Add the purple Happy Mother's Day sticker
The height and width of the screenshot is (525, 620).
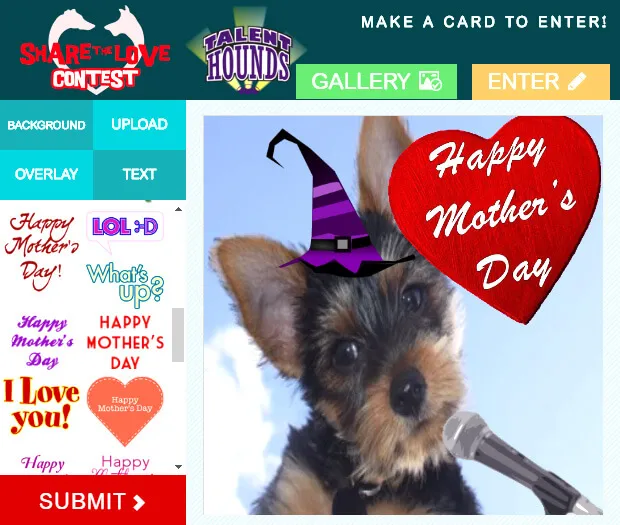click(x=42, y=342)
